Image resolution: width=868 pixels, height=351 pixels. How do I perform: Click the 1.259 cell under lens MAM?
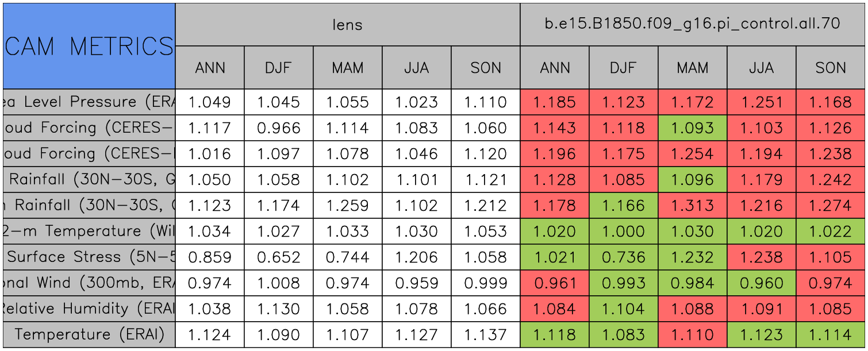348,206
